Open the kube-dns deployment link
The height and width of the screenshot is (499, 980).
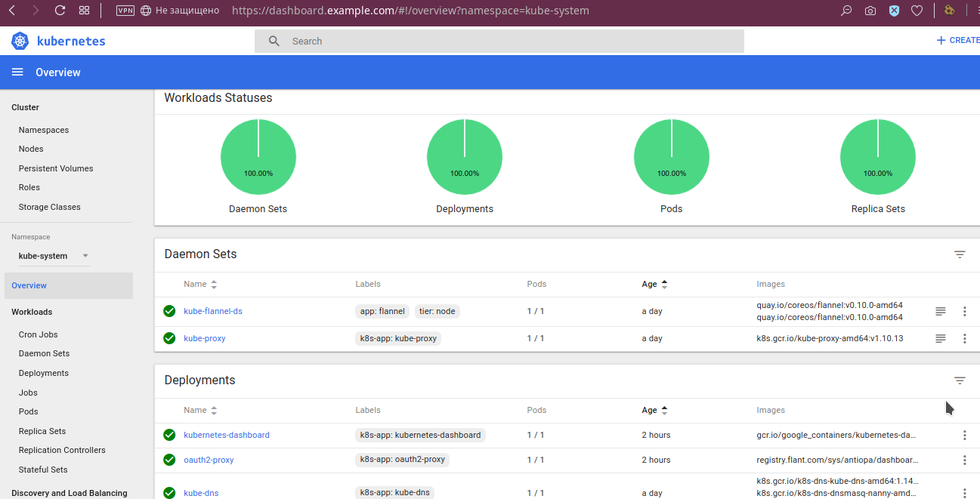pyautogui.click(x=201, y=493)
